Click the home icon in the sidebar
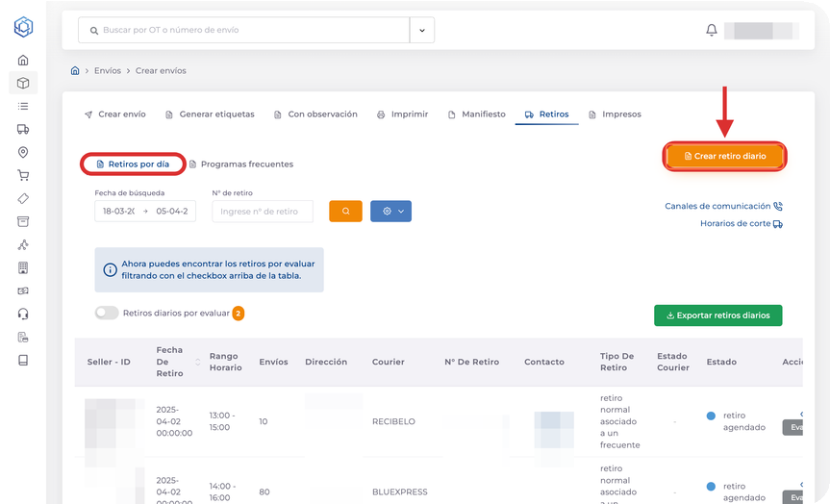The image size is (830, 504). [x=23, y=60]
